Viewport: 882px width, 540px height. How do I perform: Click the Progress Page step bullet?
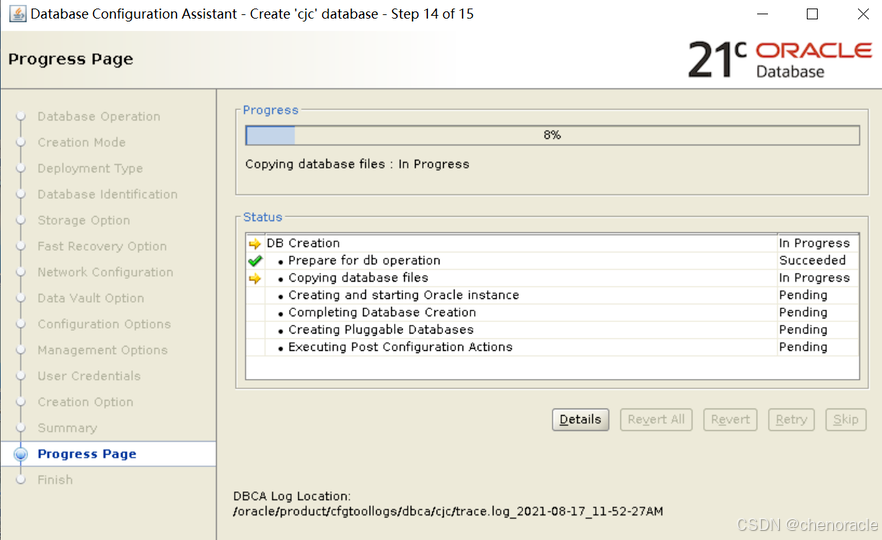point(21,454)
